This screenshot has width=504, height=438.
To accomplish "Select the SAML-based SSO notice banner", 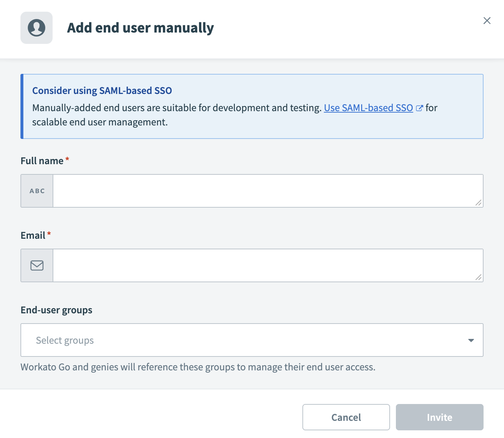I will pyautogui.click(x=252, y=106).
